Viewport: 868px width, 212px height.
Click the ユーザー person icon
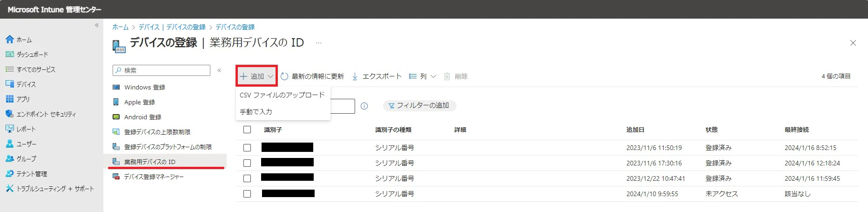click(x=9, y=144)
